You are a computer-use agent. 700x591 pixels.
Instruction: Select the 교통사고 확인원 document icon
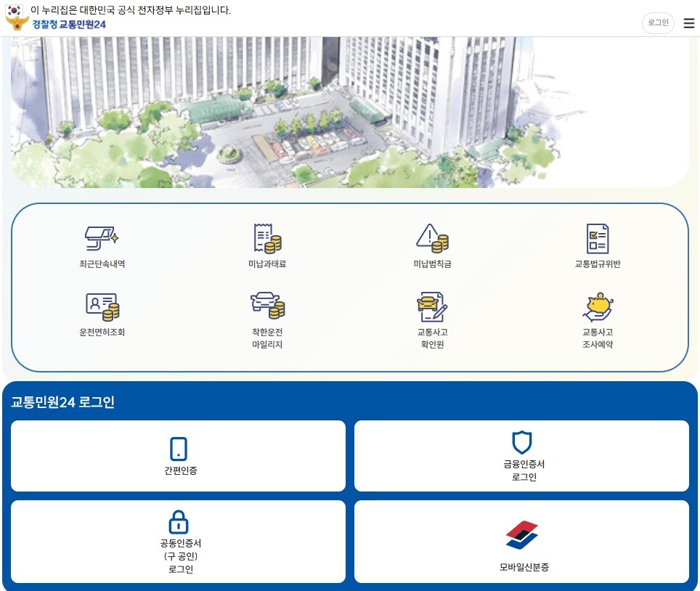[432, 307]
